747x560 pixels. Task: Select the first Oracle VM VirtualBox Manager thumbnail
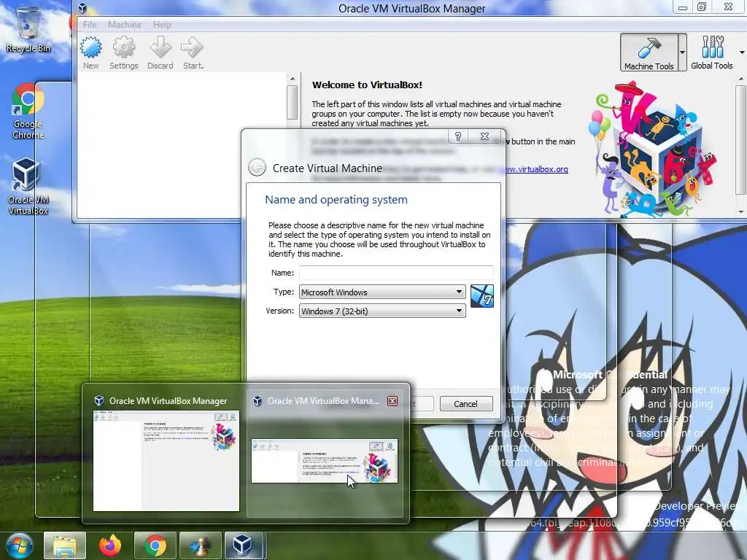click(166, 461)
